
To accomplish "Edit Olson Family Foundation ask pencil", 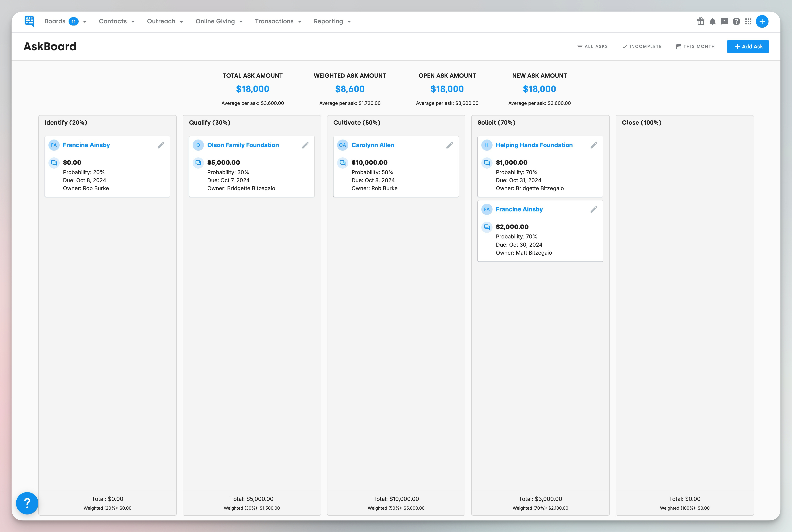I will (305, 145).
